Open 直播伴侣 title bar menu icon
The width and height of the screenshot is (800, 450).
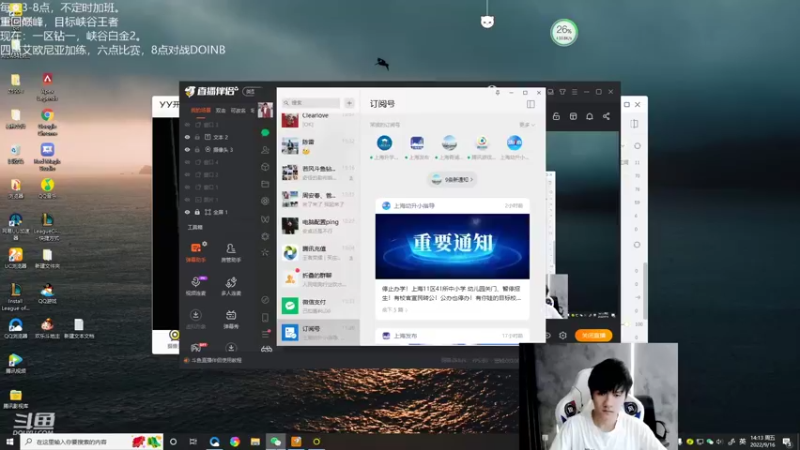574,92
